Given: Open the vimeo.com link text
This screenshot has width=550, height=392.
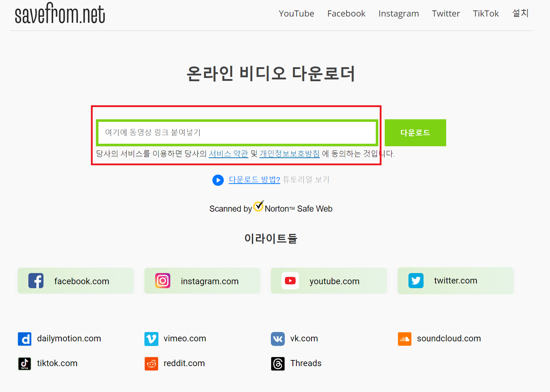Looking at the screenshot, I should pyautogui.click(x=185, y=338).
